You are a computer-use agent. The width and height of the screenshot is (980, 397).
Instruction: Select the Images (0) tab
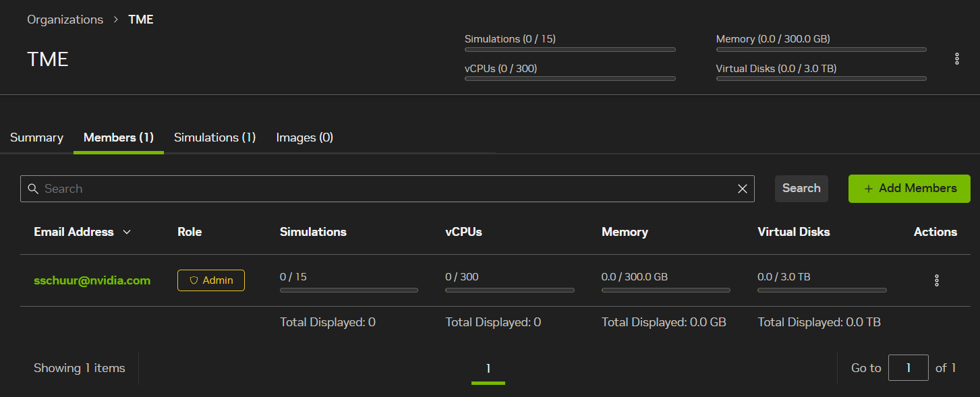click(x=304, y=138)
